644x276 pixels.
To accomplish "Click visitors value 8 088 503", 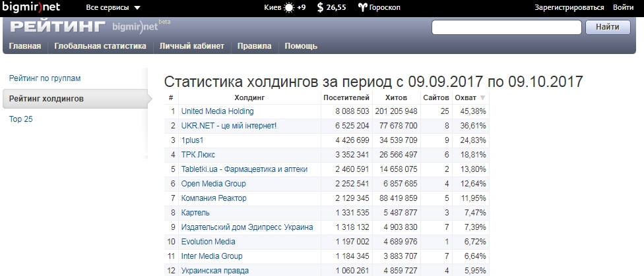I will coord(352,111).
